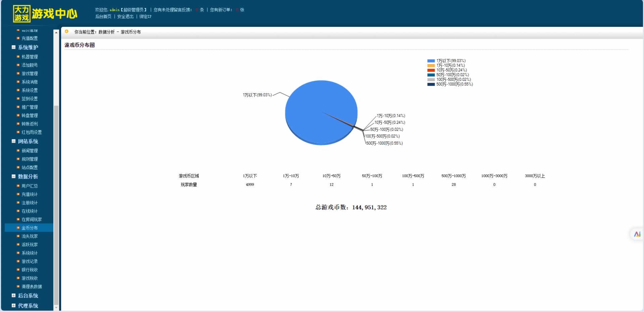Collapse the 系统维护 menu group
This screenshot has height=312, width=644.
click(x=14, y=47)
